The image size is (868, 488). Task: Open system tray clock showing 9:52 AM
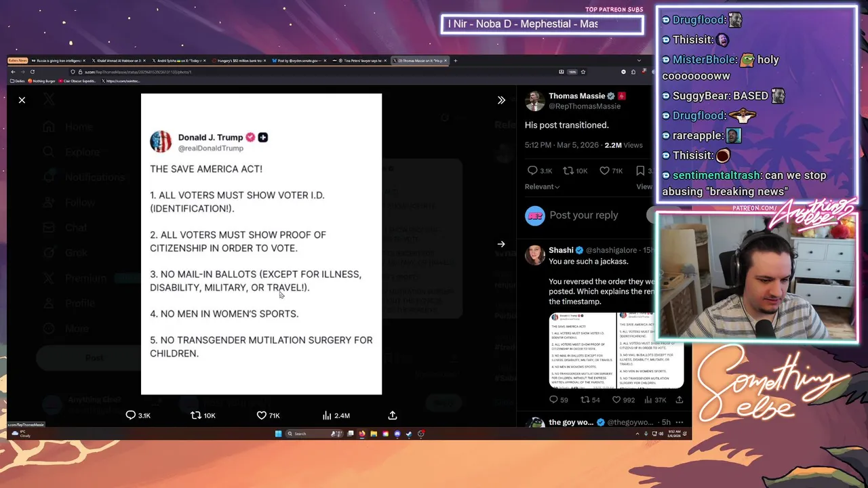[x=674, y=434]
